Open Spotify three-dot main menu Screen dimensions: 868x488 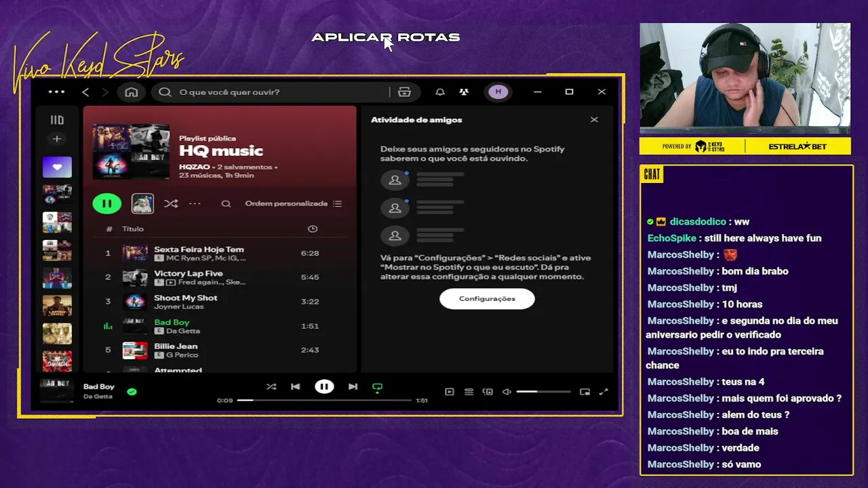(57, 92)
